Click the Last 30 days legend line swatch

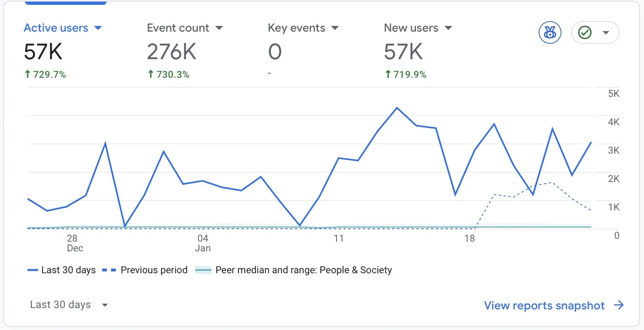tap(32, 270)
